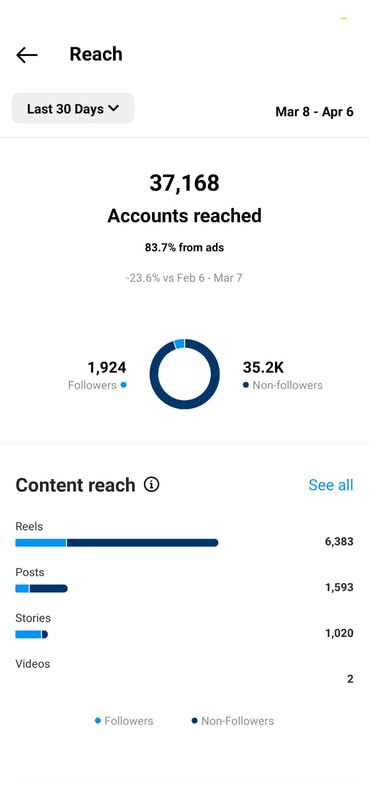Image resolution: width=369 pixels, height=800 pixels.
Task: Open the Last 30 Days dropdown
Action: click(73, 108)
